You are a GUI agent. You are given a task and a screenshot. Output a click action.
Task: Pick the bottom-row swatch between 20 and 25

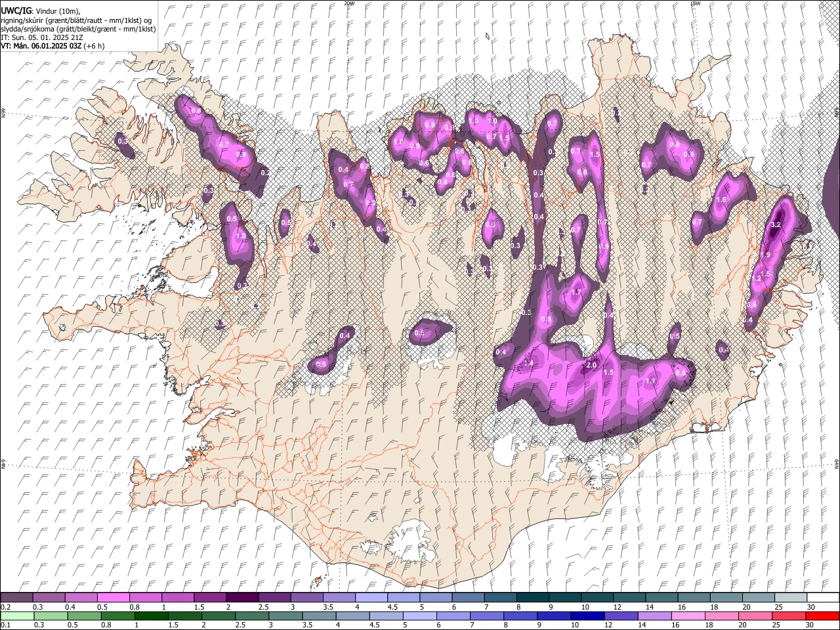[x=755, y=616]
